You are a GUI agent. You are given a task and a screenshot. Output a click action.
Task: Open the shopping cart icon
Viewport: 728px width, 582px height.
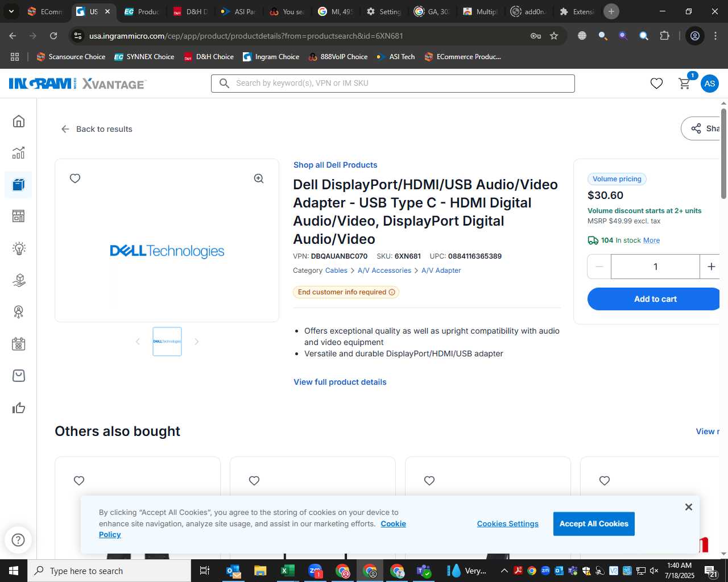tap(685, 84)
